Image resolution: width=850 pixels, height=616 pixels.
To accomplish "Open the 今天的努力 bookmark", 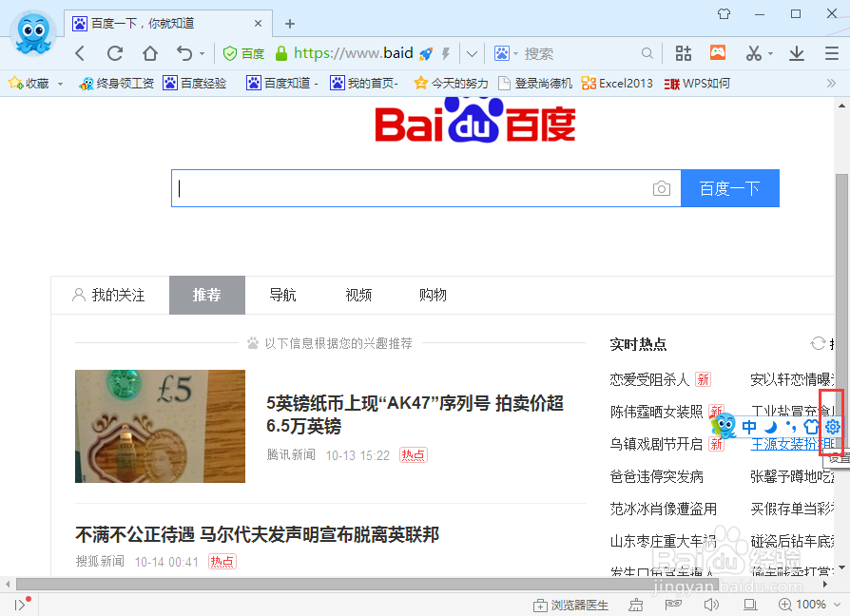I will click(451, 84).
